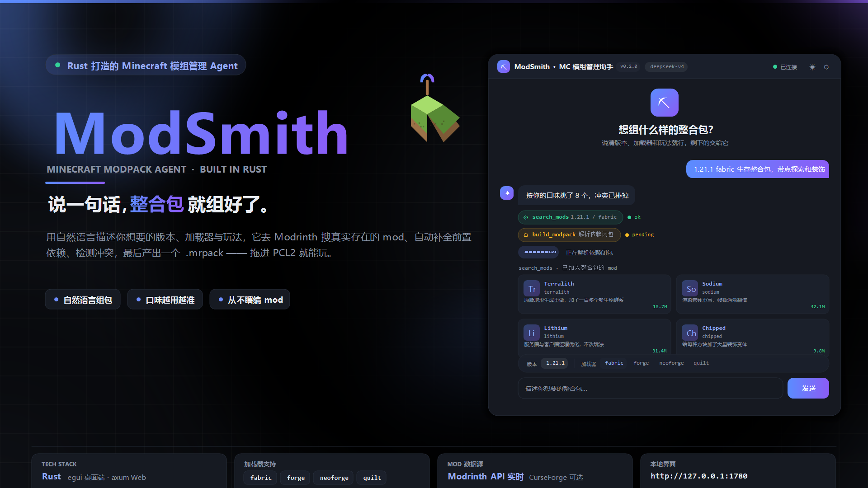Click the dependency resolving progress bar

[538, 252]
